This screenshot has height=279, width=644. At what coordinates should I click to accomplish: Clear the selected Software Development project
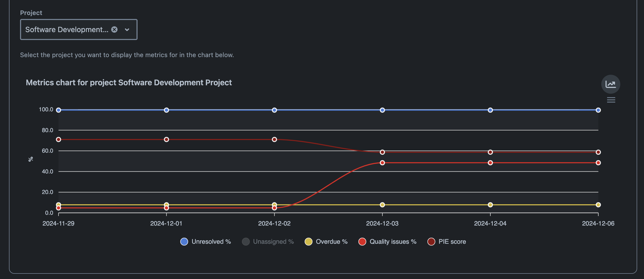coord(114,29)
